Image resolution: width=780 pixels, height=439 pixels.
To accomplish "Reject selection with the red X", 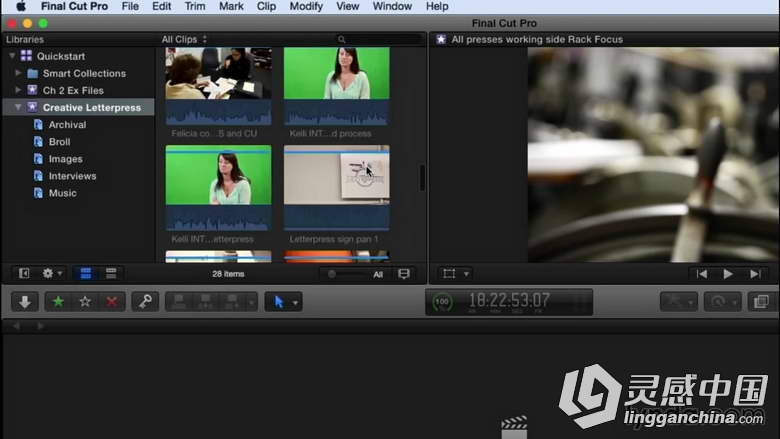I will point(112,302).
